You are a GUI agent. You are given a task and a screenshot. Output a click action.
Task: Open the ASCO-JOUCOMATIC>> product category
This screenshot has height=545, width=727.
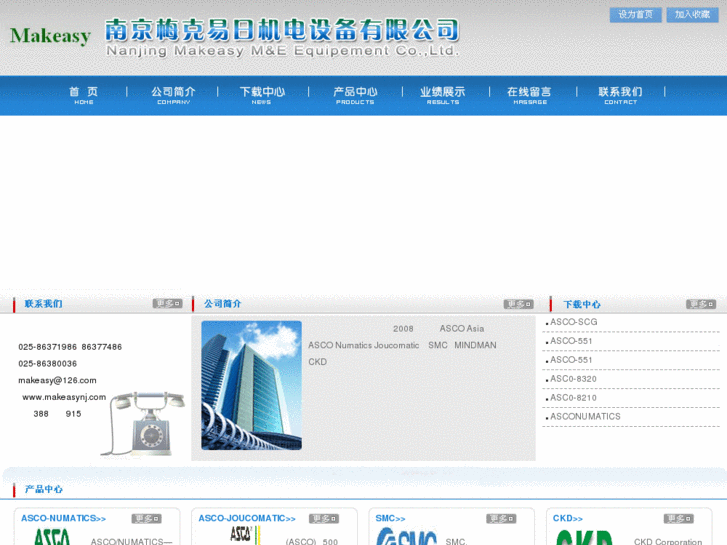coord(247,519)
